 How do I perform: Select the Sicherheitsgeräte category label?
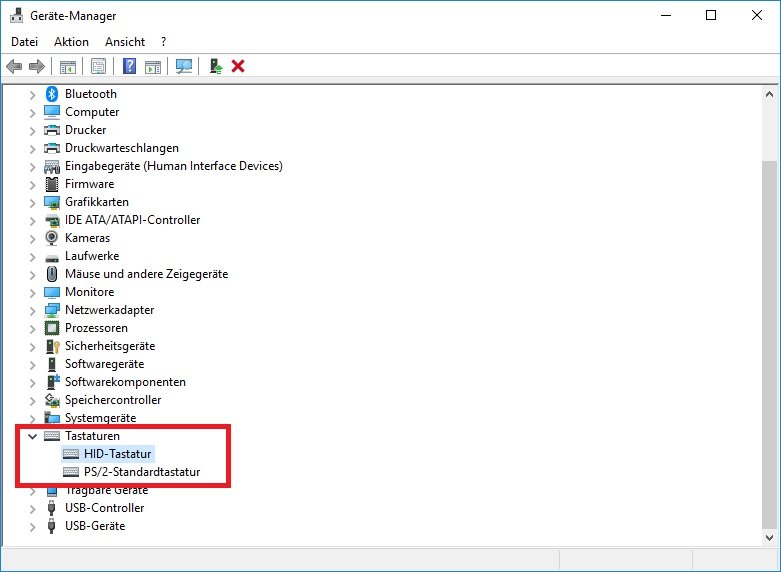point(110,346)
